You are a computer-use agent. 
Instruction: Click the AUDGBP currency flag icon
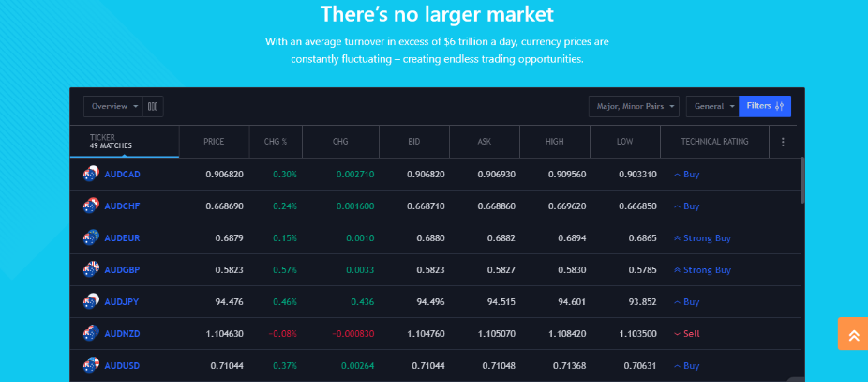click(x=91, y=269)
